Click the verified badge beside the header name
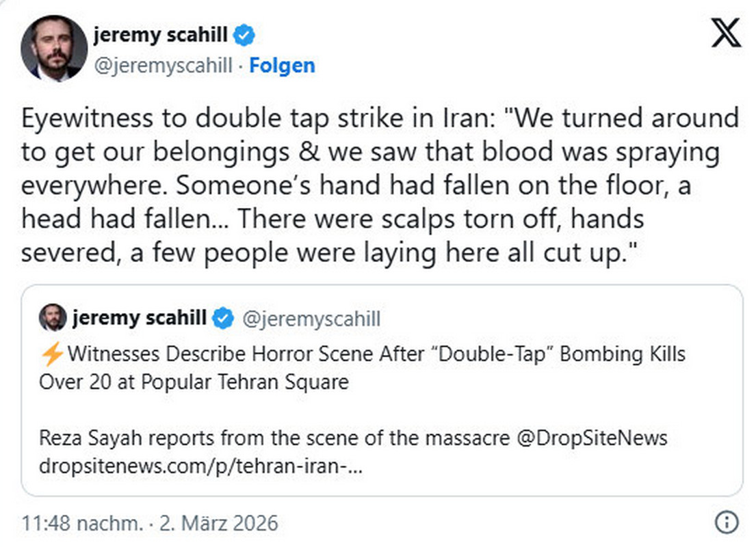This screenshot has height=547, width=756. 246,35
